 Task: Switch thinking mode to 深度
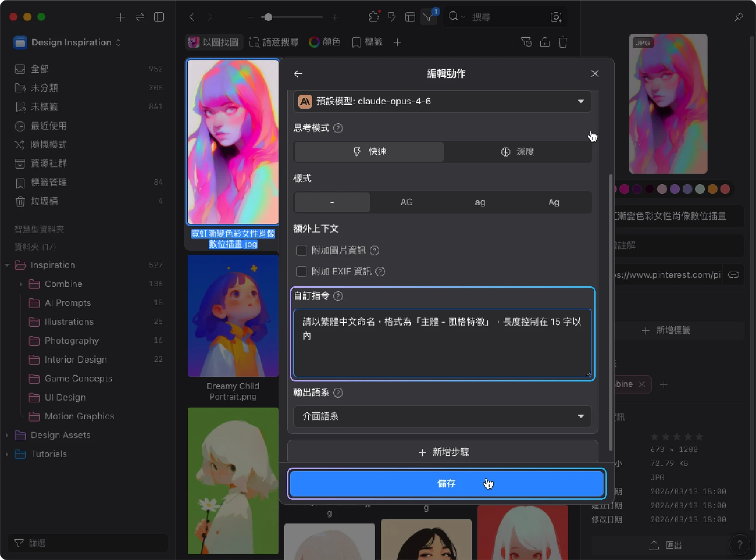pos(518,152)
